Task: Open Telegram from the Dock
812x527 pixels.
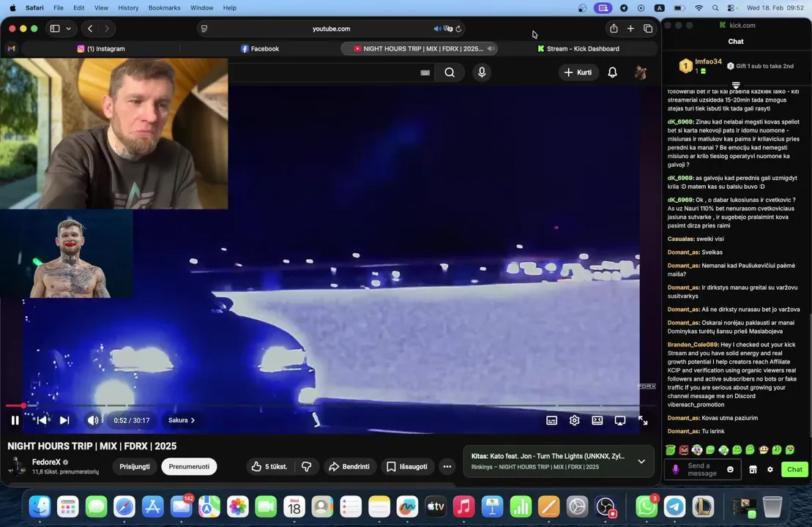Action: tap(675, 507)
